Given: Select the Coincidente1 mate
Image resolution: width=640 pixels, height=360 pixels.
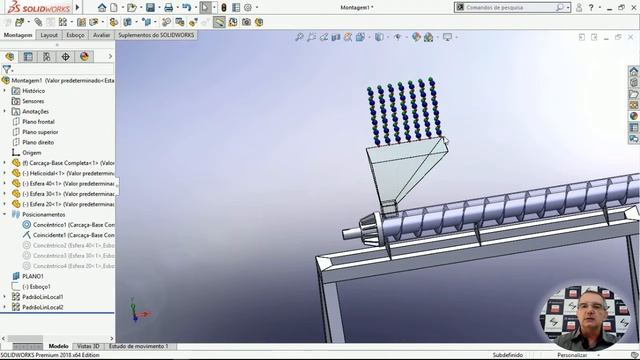Looking at the screenshot, I should (x=73, y=235).
